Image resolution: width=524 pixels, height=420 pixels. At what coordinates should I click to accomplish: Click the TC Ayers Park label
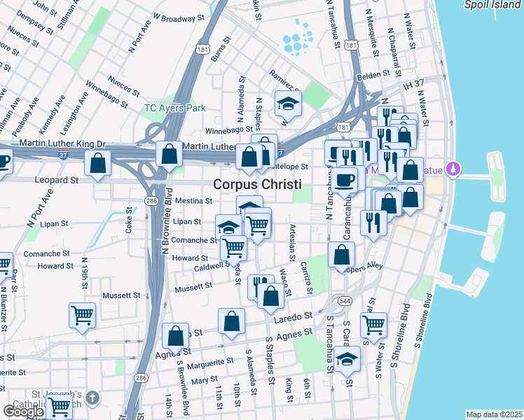click(x=175, y=108)
